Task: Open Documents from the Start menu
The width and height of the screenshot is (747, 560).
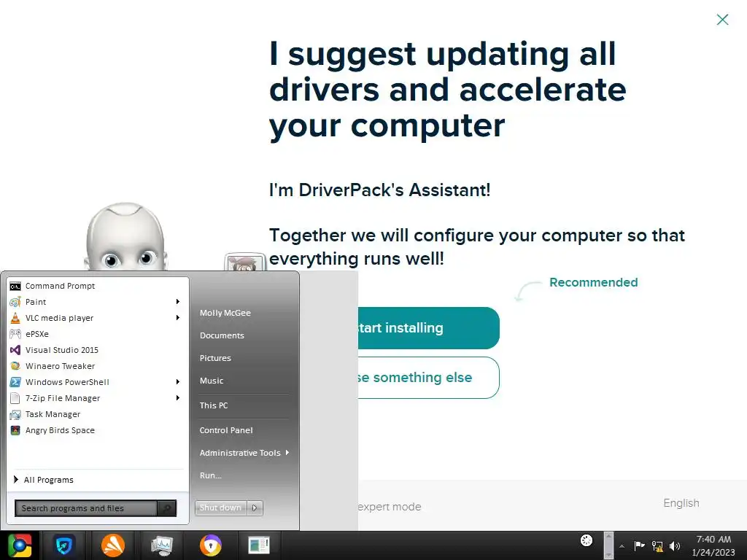Action: 222,335
